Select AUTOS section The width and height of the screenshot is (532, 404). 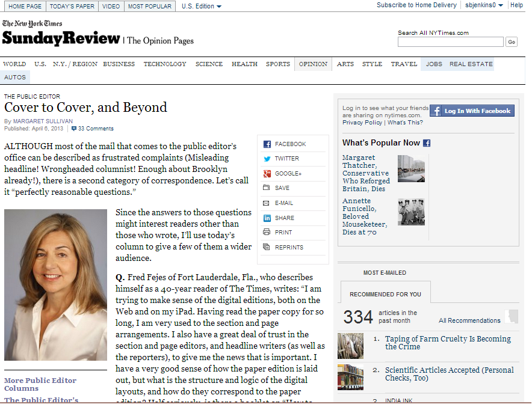pyautogui.click(x=15, y=78)
